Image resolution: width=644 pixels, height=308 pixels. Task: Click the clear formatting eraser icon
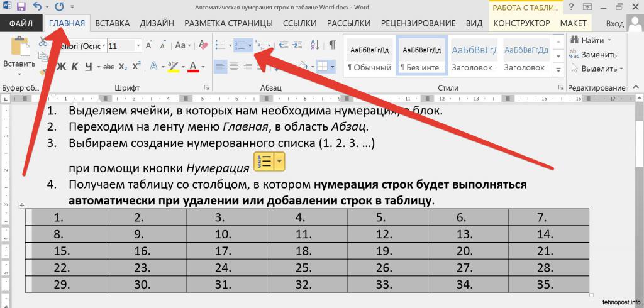coord(204,45)
